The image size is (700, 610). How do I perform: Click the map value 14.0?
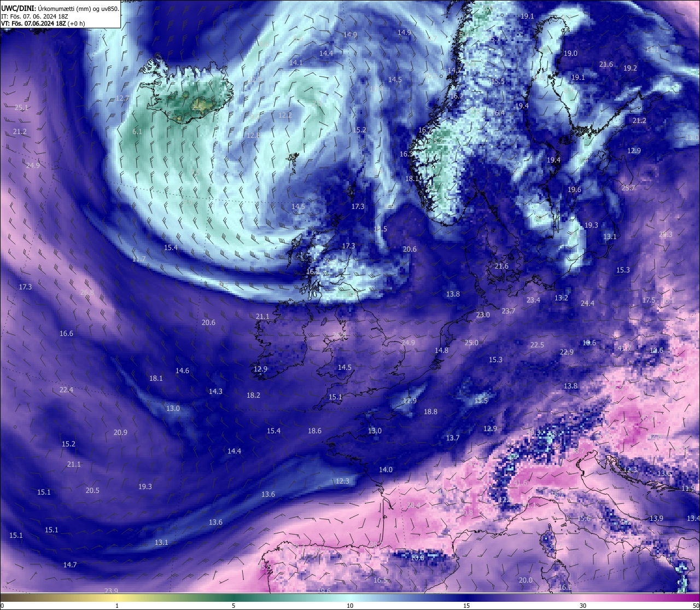[386, 470]
